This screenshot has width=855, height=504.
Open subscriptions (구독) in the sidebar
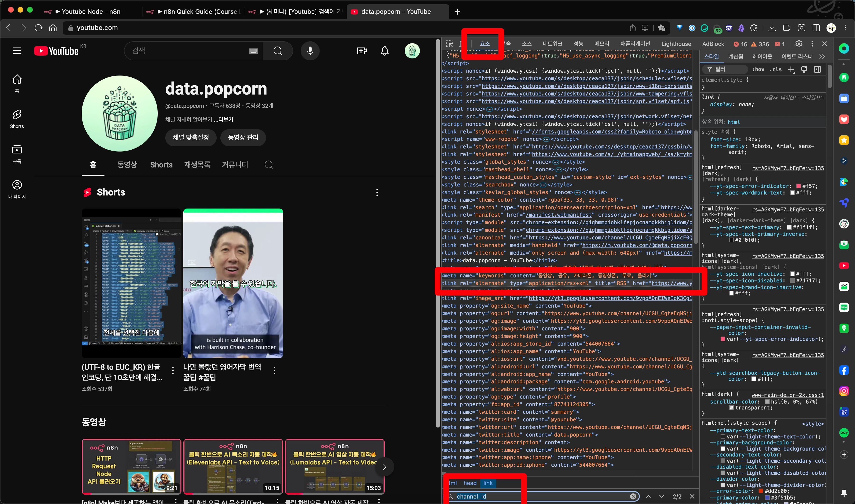(x=17, y=154)
